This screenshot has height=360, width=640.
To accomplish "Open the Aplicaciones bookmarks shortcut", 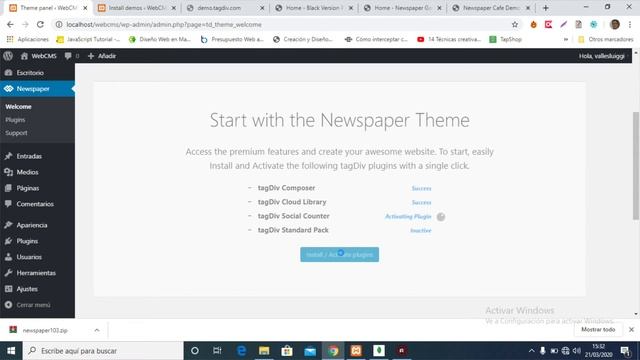I will [28, 39].
